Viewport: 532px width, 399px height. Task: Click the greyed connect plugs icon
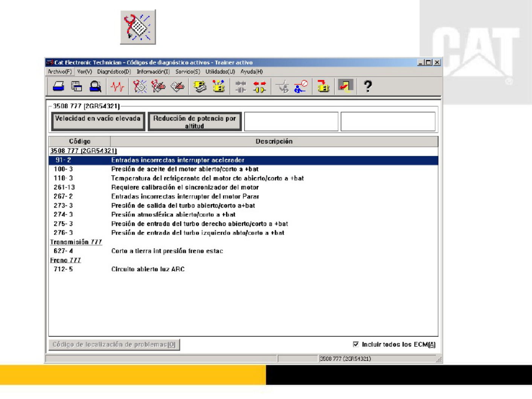click(241, 87)
